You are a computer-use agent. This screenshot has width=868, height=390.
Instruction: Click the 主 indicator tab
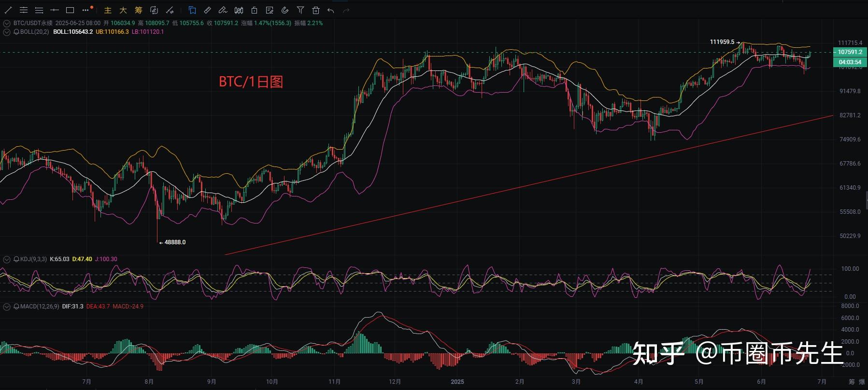[x=108, y=10]
